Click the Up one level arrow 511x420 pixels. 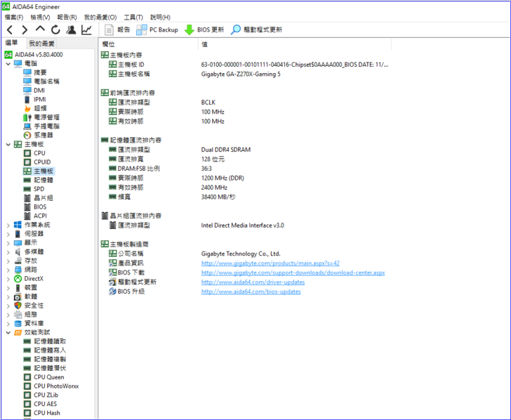pos(40,30)
